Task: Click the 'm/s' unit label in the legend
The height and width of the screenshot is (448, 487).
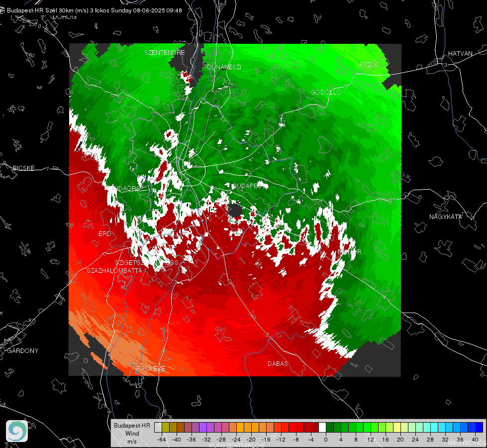Action: pyautogui.click(x=132, y=441)
